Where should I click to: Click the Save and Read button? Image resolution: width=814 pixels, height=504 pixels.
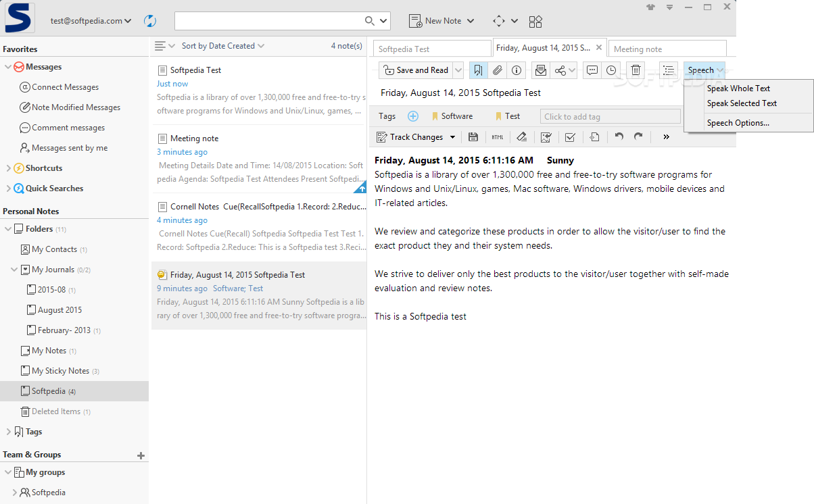415,70
